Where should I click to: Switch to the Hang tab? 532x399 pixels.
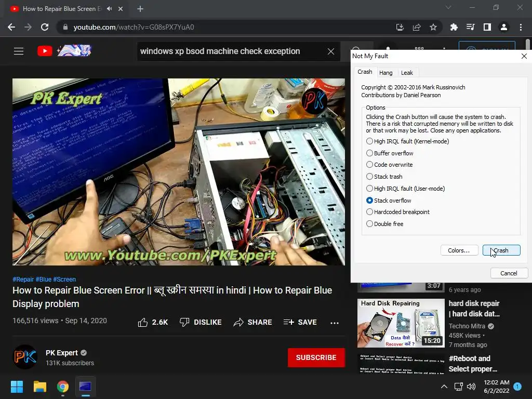tap(386, 73)
